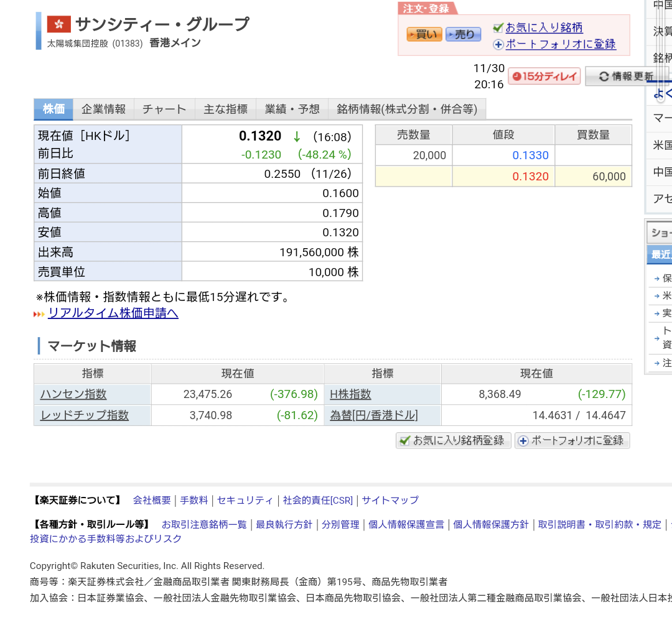This screenshot has height=625, width=672.
Task: Click green checkmark icon beside お気に入り銘柄
Action: click(x=498, y=28)
